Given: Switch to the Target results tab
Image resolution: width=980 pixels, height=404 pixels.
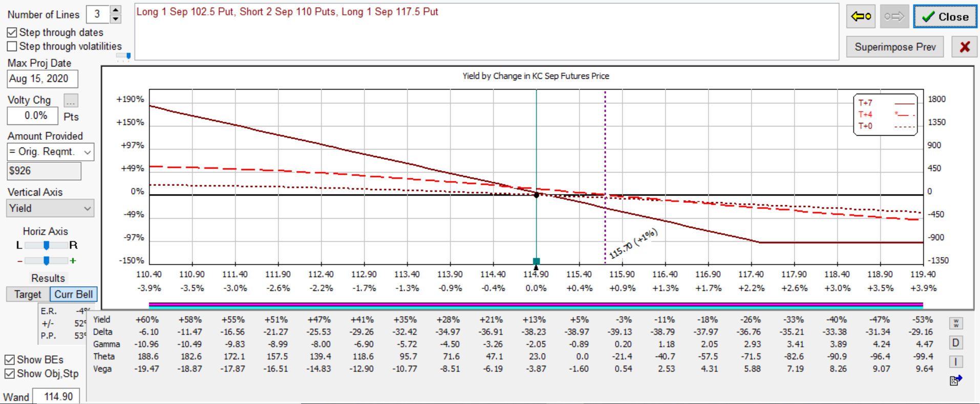Looking at the screenshot, I should tap(28, 294).
